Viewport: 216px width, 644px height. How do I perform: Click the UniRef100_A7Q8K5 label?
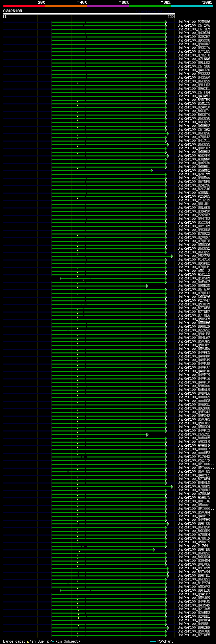click(194, 487)
